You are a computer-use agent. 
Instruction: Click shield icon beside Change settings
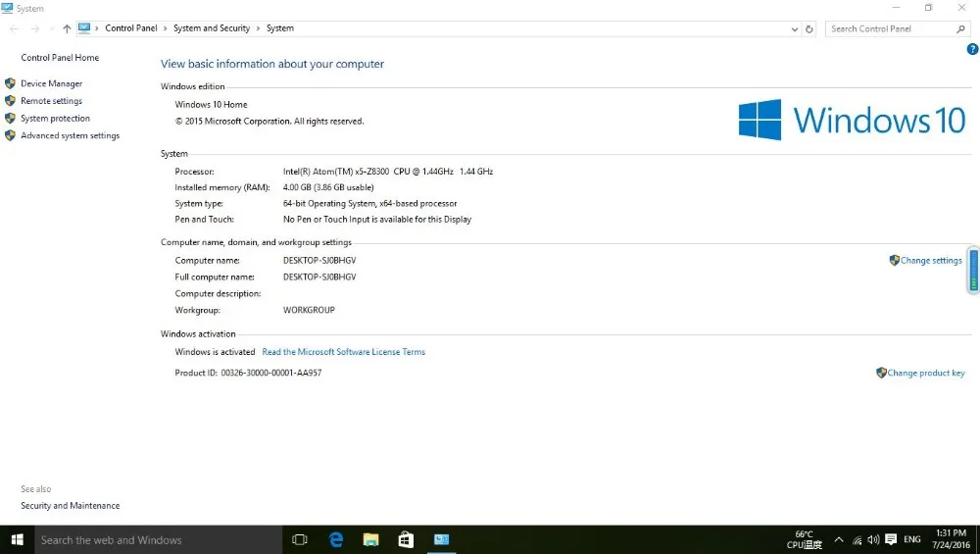tap(895, 260)
